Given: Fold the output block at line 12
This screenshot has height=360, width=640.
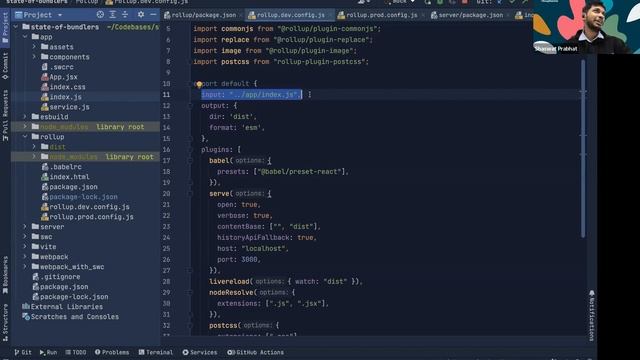Looking at the screenshot, I should point(190,106).
